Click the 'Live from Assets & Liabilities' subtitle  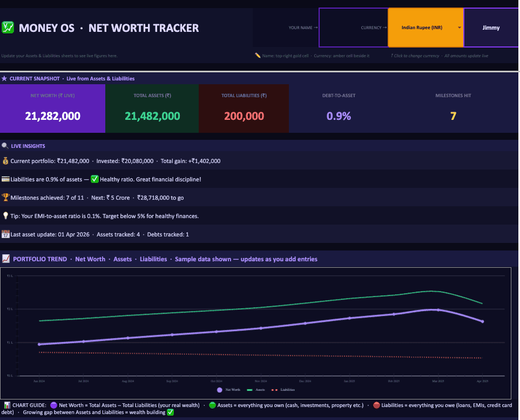(x=100, y=79)
